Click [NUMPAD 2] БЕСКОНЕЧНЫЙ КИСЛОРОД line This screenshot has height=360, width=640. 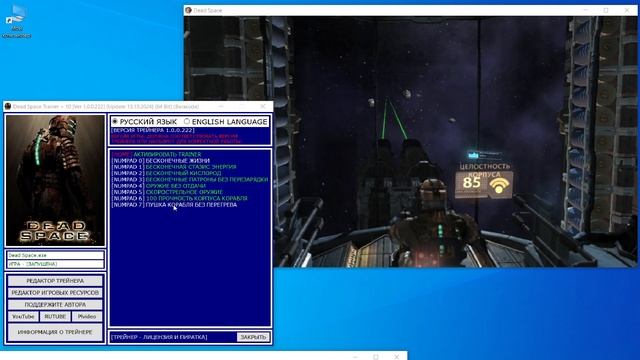click(x=166, y=173)
